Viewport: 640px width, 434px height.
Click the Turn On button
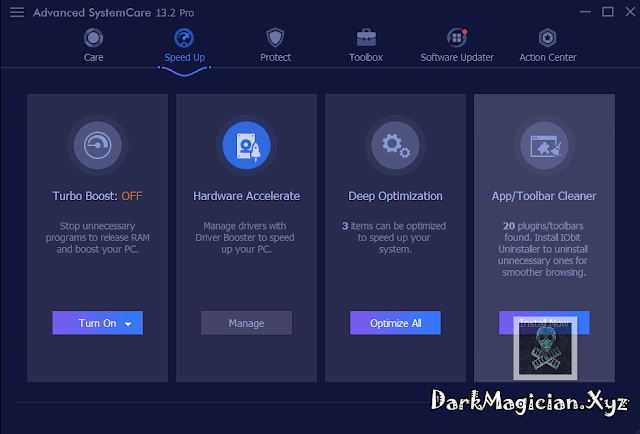pyautogui.click(x=98, y=323)
